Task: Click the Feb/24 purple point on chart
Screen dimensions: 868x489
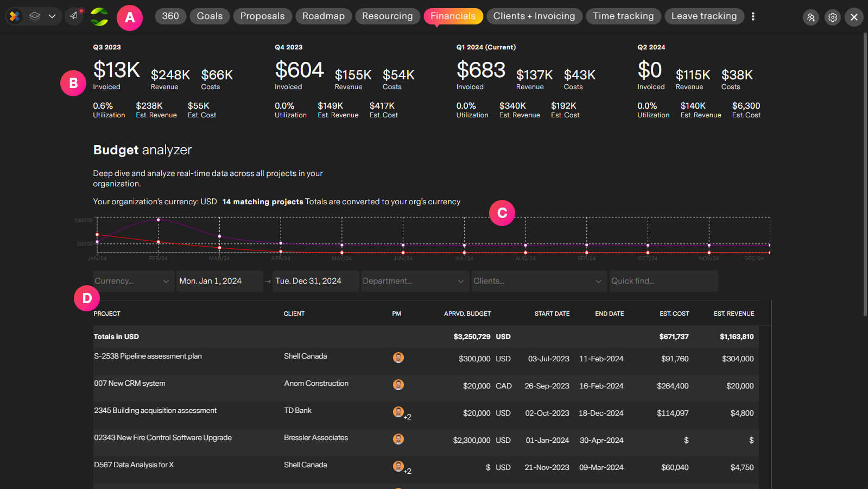Action: click(159, 220)
